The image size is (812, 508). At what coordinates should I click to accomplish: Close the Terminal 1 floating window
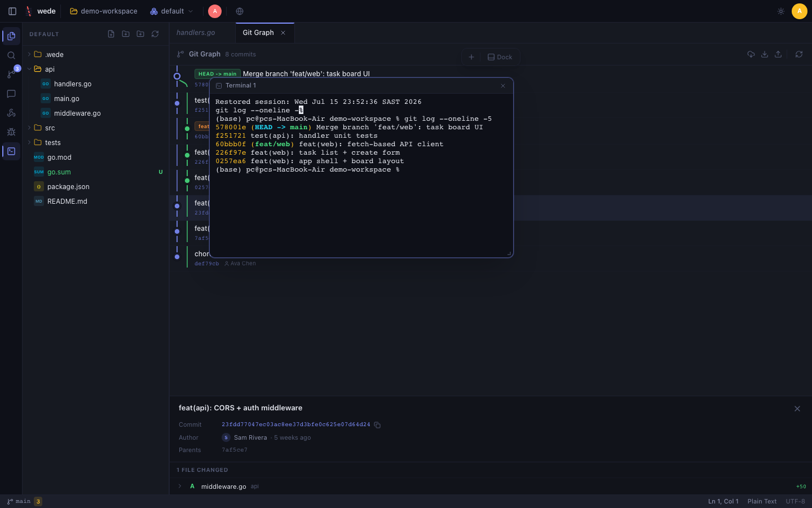point(503,86)
